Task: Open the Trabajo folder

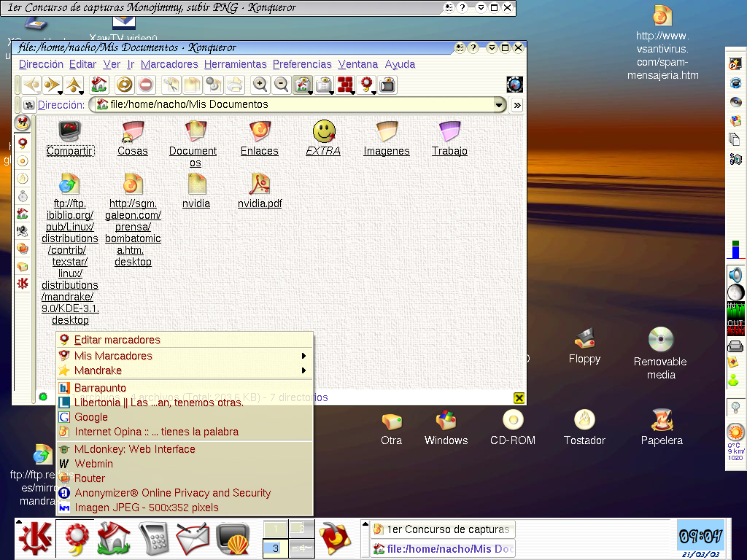Action: pyautogui.click(x=449, y=138)
